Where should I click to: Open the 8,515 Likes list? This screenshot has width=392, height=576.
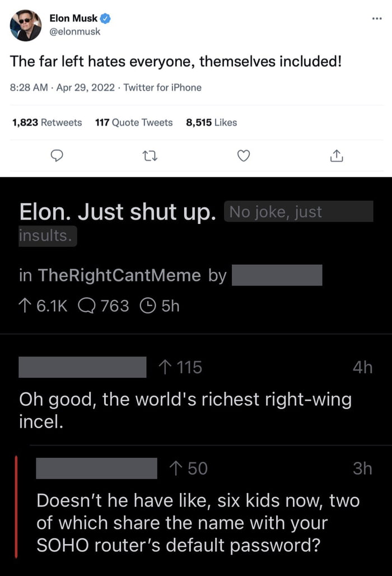[213, 122]
